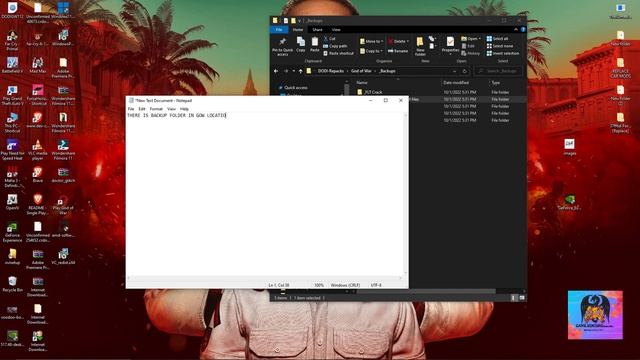Select the FLT Crack folder row

(x=440, y=92)
